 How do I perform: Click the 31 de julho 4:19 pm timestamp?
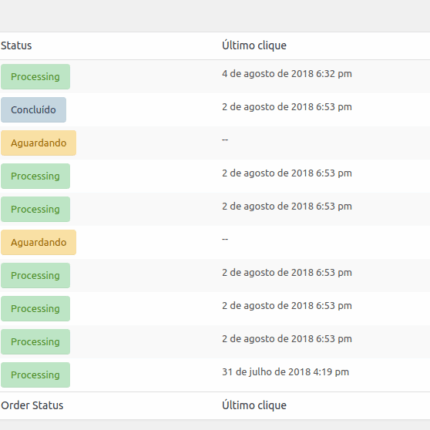(x=286, y=372)
